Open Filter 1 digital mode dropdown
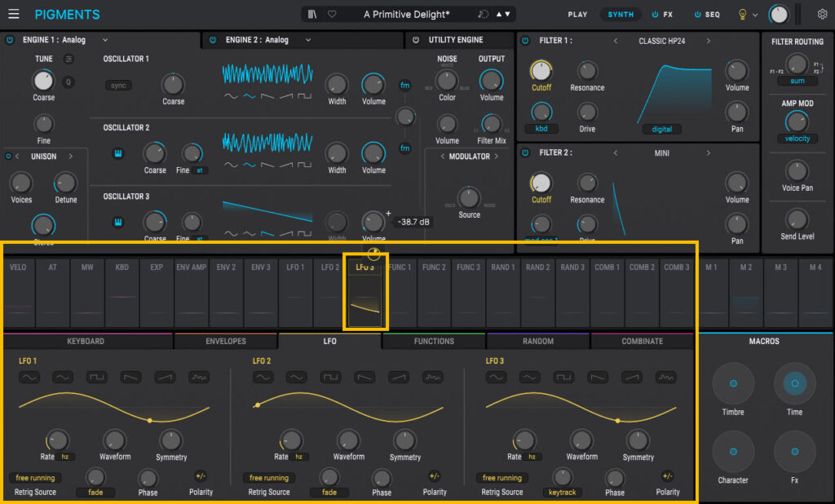 pyautogui.click(x=662, y=129)
